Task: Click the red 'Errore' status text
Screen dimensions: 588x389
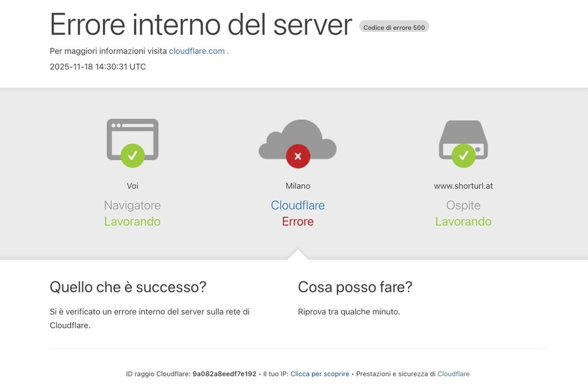Action: tap(297, 221)
